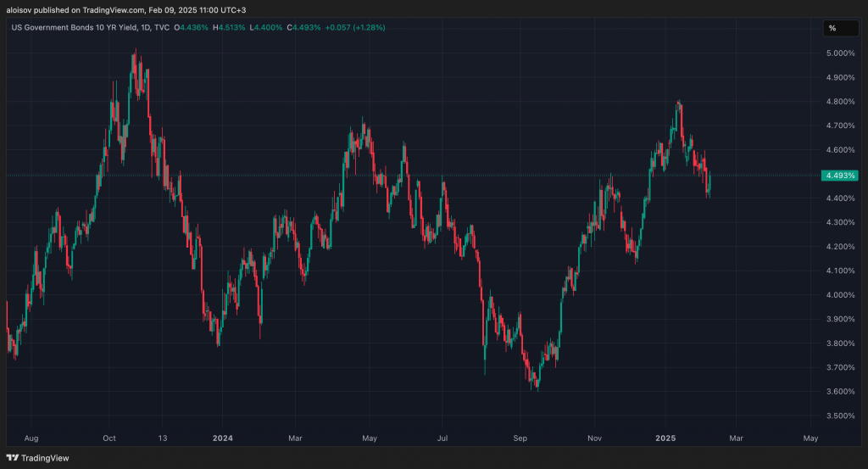868x469 pixels.
Task: Click the TVC source in chart legend
Action: tap(164, 28)
